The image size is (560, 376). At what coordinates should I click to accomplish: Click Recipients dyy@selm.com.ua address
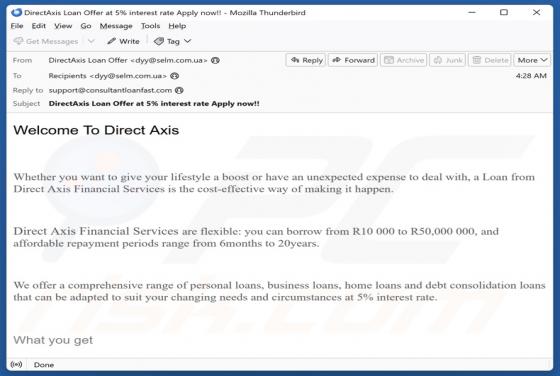click(108, 76)
